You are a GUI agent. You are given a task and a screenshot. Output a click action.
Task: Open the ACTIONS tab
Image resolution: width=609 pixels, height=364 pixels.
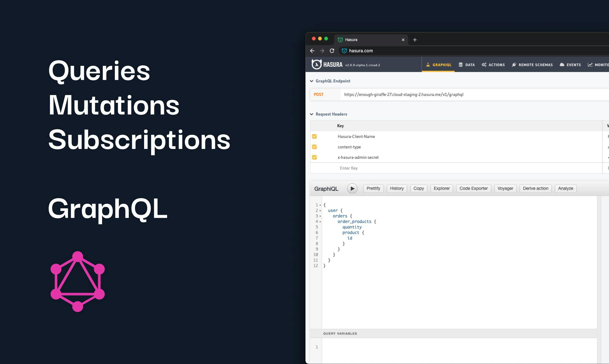[x=493, y=65]
